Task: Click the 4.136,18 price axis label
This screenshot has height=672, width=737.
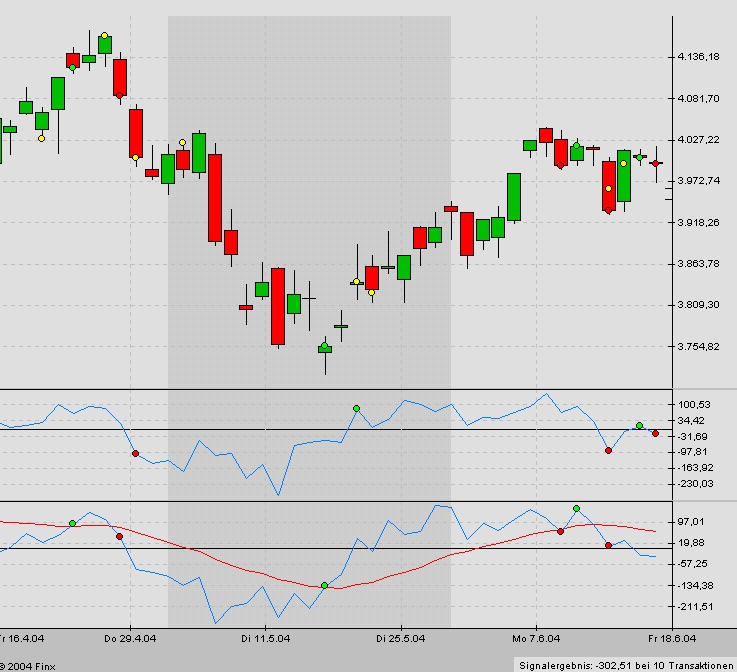Action: click(698, 57)
